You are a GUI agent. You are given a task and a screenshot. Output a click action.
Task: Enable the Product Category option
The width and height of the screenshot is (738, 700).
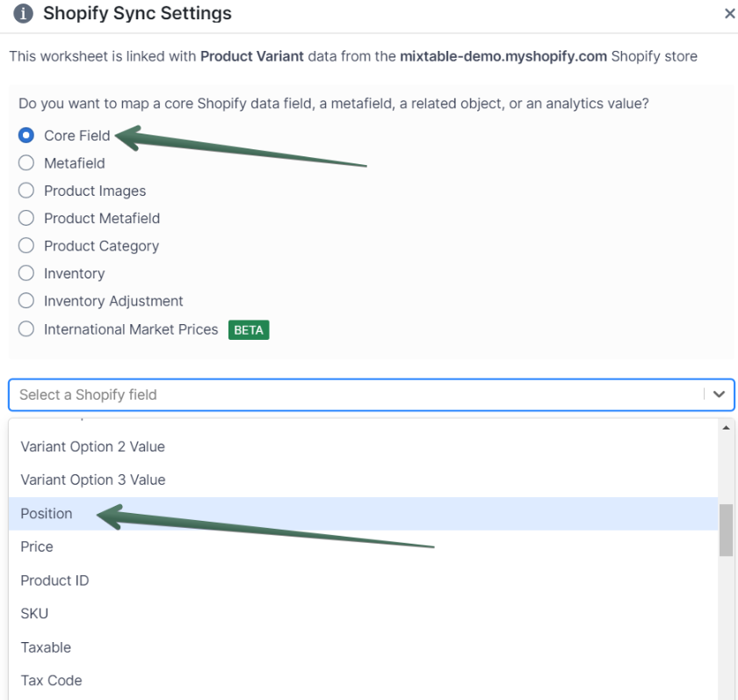pos(26,246)
